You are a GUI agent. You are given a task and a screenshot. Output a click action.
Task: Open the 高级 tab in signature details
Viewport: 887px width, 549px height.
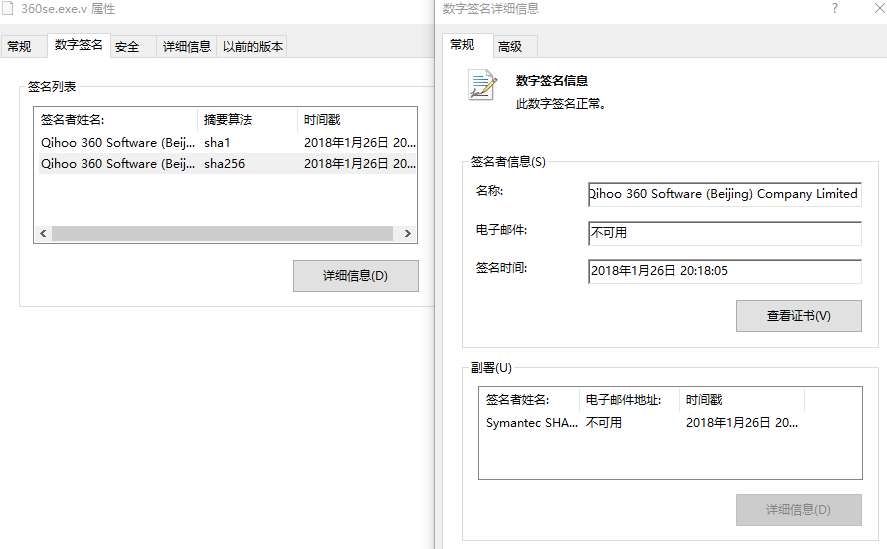coord(510,46)
